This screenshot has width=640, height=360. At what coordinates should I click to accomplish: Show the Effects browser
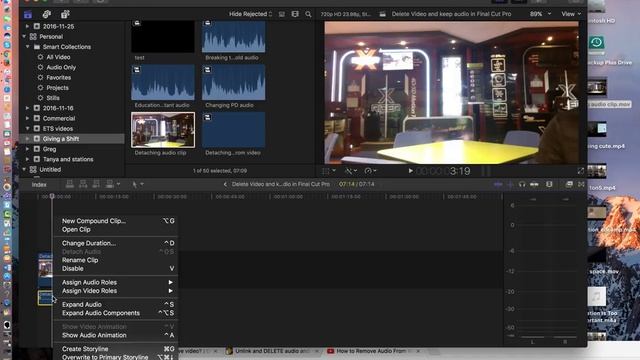coord(569,184)
